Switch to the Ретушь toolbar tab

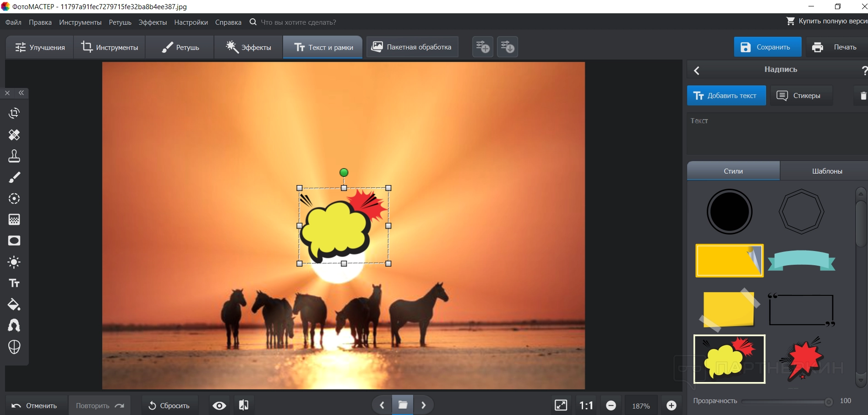coord(180,47)
